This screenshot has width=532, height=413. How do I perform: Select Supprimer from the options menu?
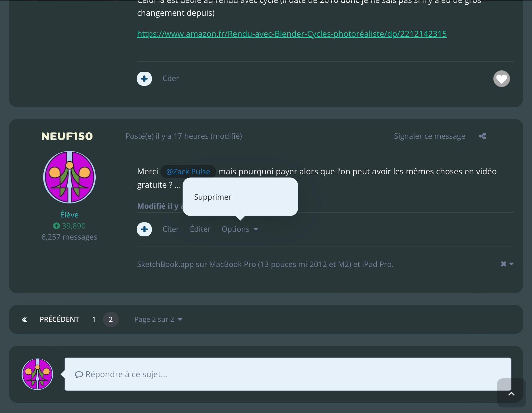coord(213,197)
